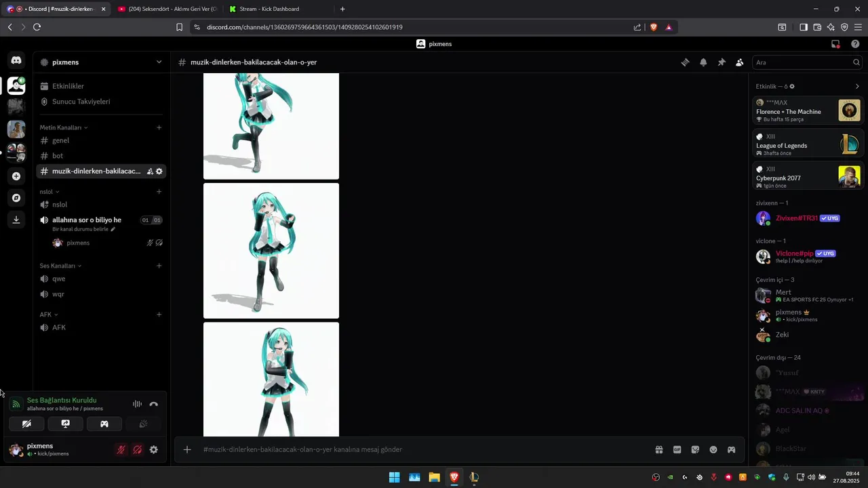Join qwe voice channel

[101, 279]
